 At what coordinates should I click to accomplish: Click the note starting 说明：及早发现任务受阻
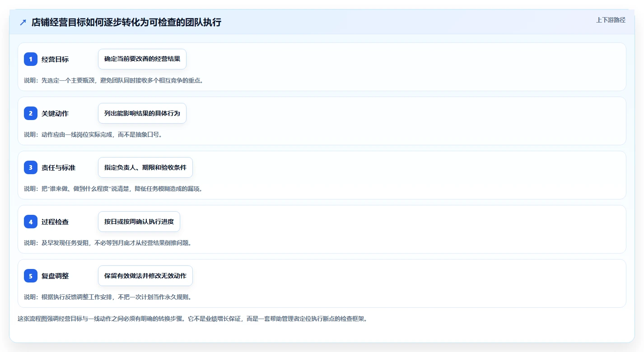click(x=108, y=243)
